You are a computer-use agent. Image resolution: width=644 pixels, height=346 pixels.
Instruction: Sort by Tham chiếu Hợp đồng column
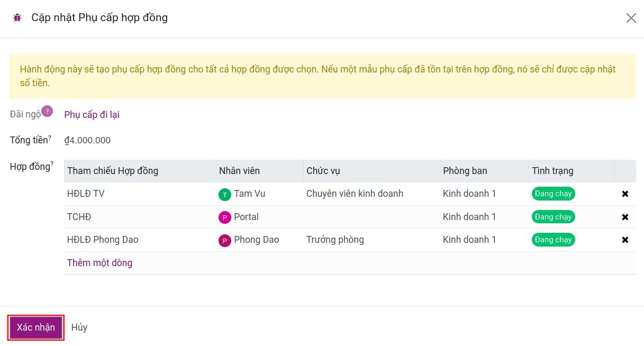click(113, 171)
